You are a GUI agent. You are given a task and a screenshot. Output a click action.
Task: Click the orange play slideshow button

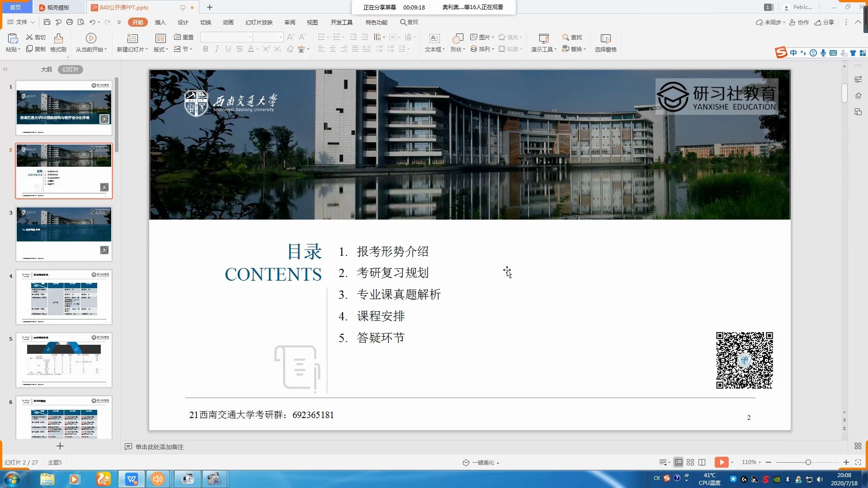click(722, 462)
